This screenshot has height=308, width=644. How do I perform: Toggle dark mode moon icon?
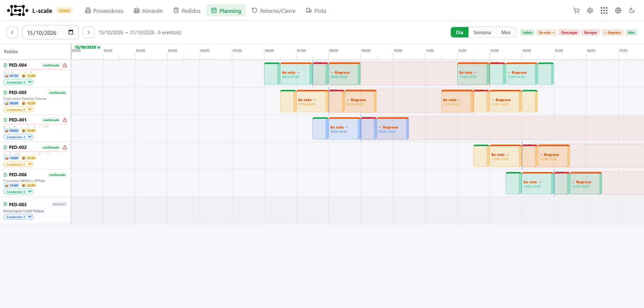tap(632, 11)
